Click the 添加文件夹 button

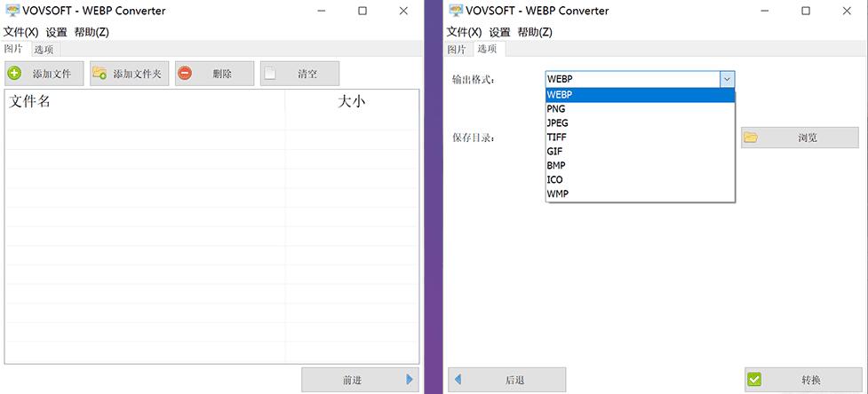pyautogui.click(x=130, y=74)
